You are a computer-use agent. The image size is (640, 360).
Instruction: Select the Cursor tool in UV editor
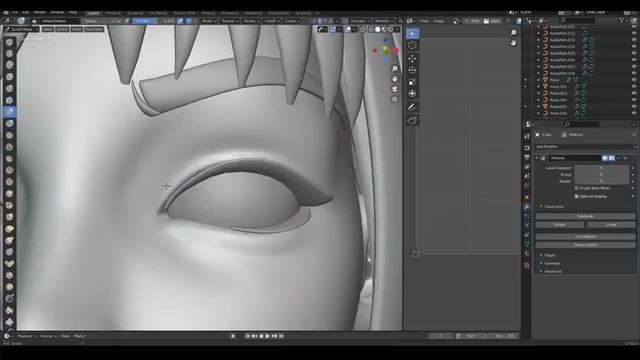(412, 46)
